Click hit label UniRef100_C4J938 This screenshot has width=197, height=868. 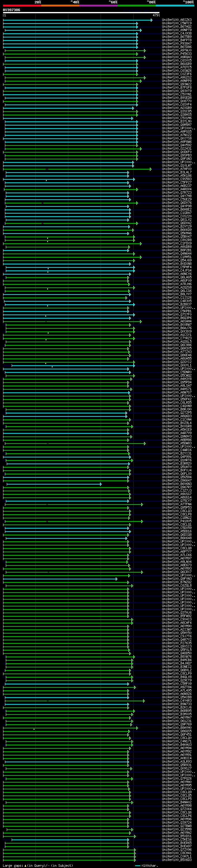[x=177, y=33]
